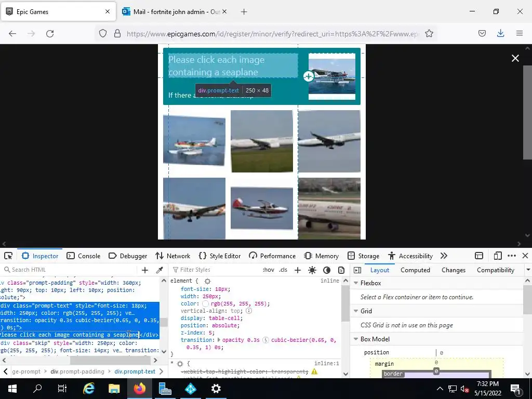Switch to the Console panel
Image resolution: width=532 pixels, height=399 pixels.
(84, 256)
